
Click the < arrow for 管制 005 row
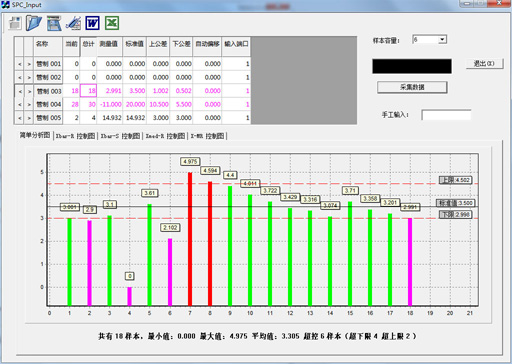(20, 118)
